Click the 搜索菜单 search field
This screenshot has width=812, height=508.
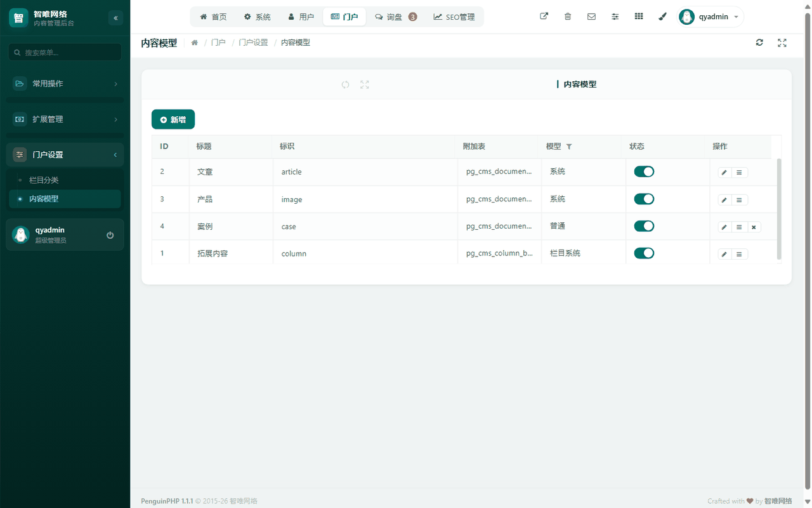(65, 52)
